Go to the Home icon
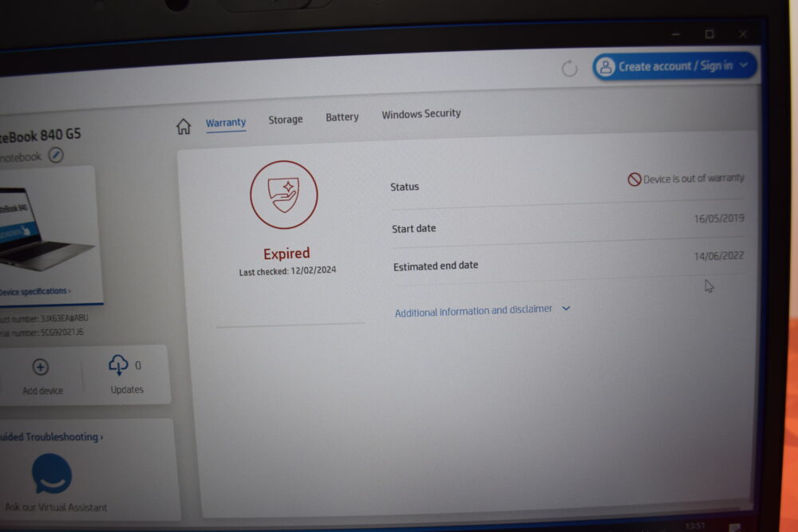The image size is (798, 532). tap(184, 126)
